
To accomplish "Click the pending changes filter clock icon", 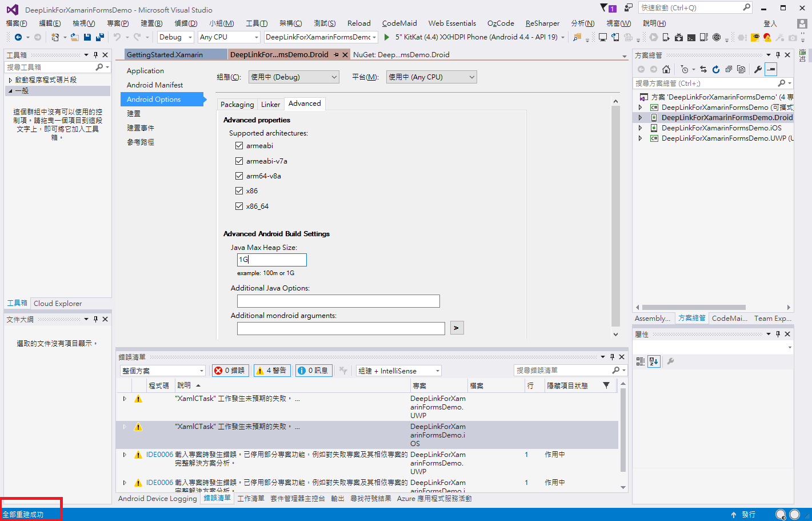I will point(685,69).
